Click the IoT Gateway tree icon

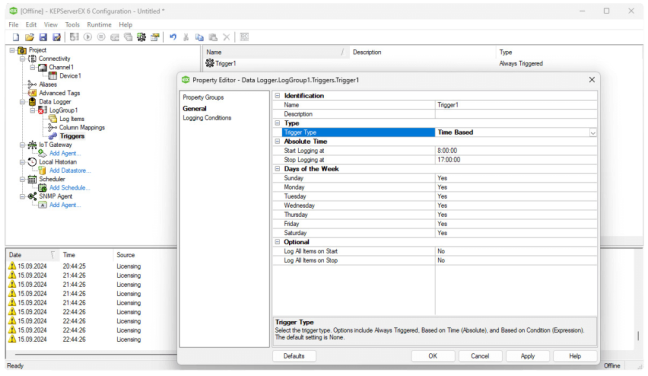click(x=32, y=145)
